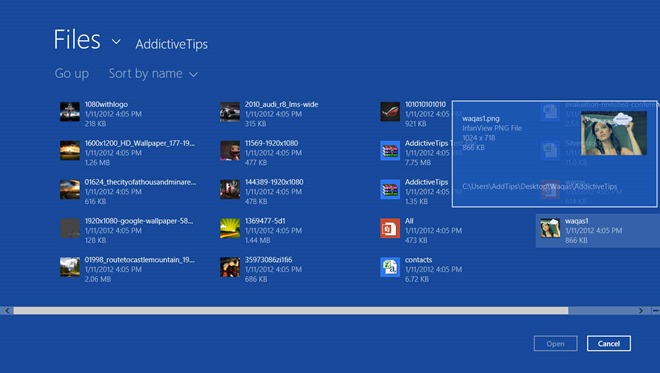The height and width of the screenshot is (373, 660).
Task: Click the horizontal scrollbar thumb
Action: [x=290, y=311]
